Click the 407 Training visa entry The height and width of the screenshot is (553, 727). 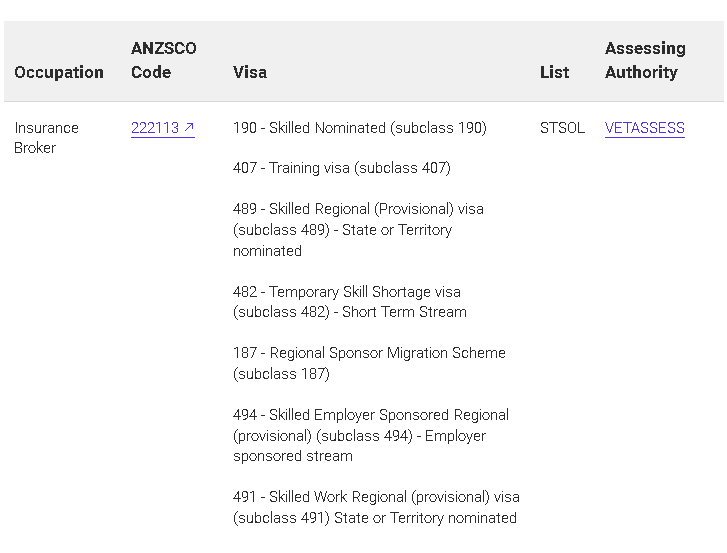(342, 168)
